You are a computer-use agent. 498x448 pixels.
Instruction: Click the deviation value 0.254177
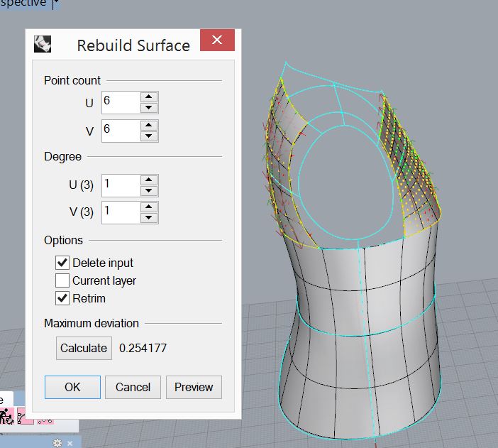(143, 348)
